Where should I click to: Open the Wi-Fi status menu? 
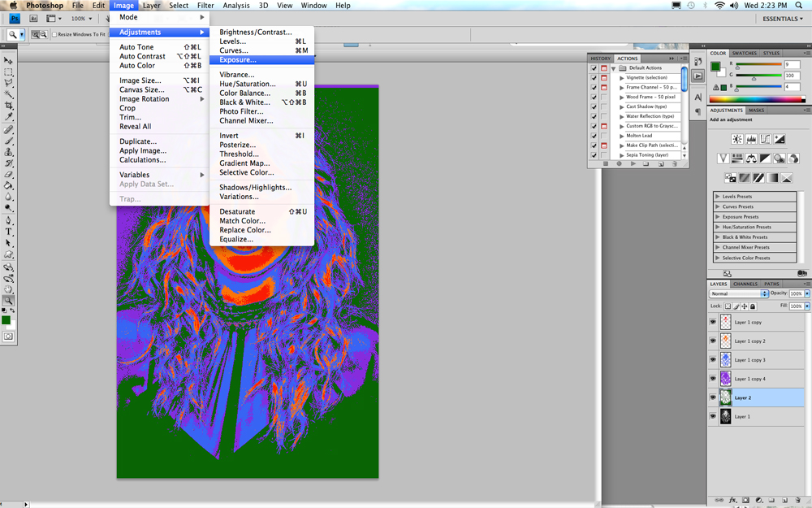click(x=719, y=5)
